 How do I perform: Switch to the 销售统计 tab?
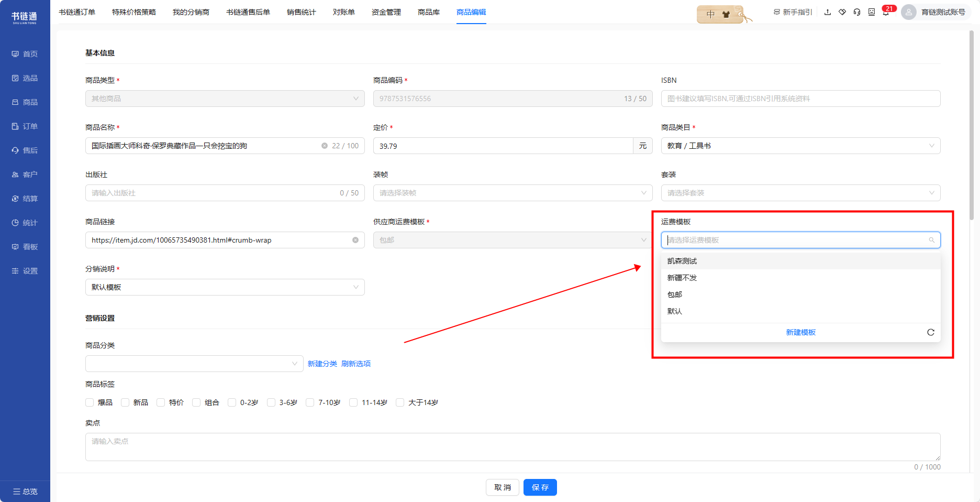click(x=302, y=12)
